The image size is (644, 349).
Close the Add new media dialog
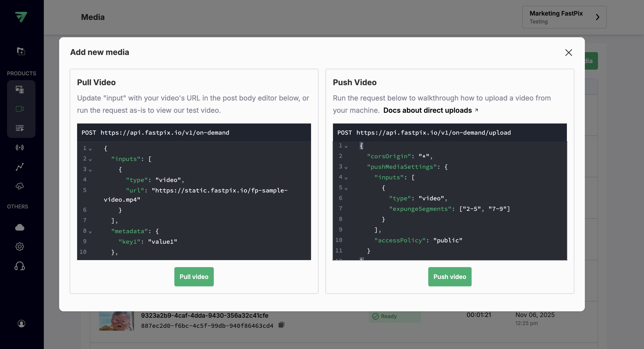click(569, 53)
